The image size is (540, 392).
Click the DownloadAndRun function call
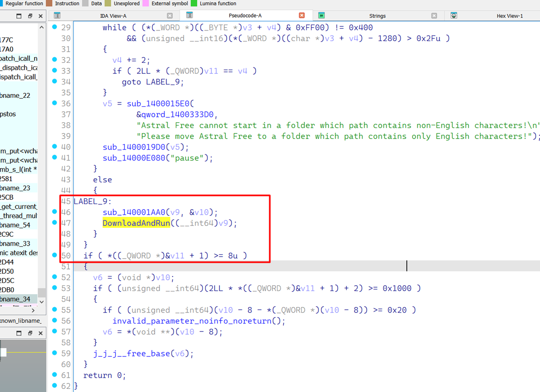(x=136, y=223)
